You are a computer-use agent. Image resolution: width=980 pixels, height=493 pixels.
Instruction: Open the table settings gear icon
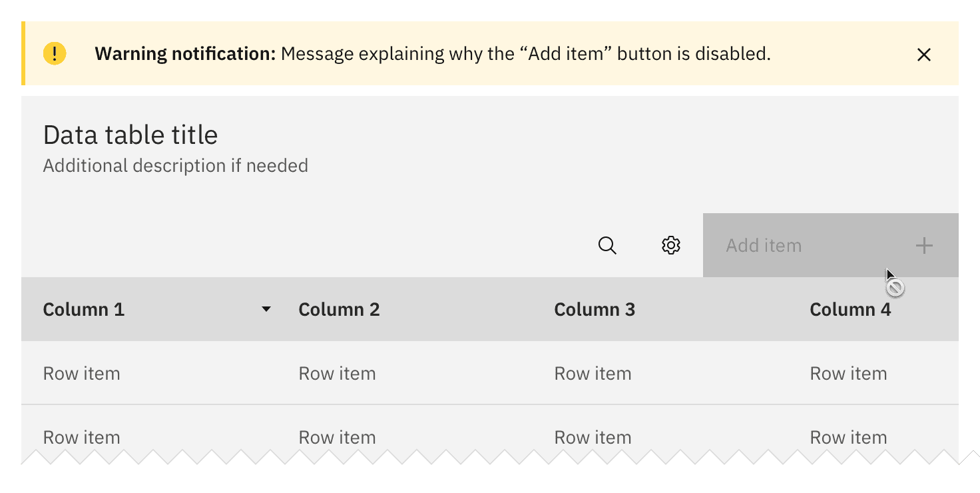(x=670, y=246)
